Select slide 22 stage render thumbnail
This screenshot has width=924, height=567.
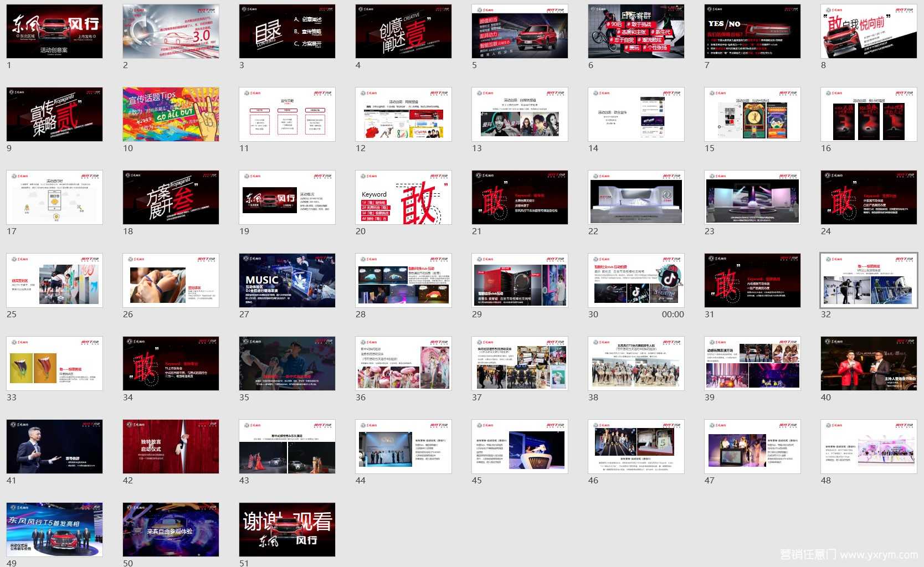click(636, 197)
